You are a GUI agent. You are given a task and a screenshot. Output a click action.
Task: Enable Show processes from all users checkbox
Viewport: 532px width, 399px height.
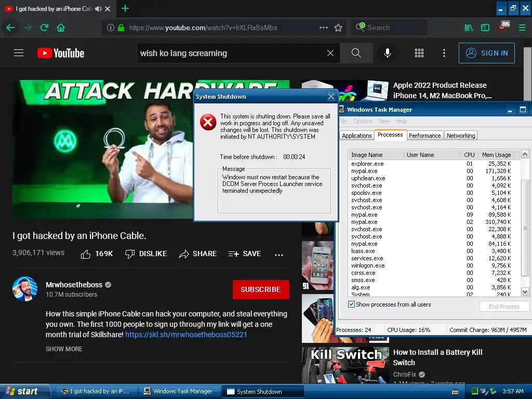click(352, 304)
